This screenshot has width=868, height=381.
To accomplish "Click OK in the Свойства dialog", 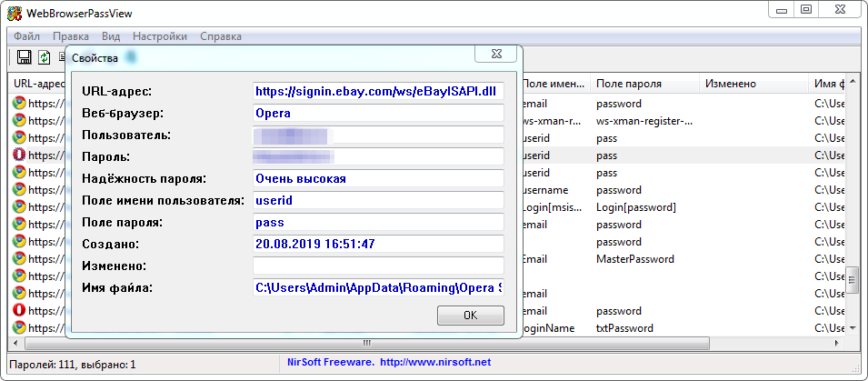I will pos(471,316).
